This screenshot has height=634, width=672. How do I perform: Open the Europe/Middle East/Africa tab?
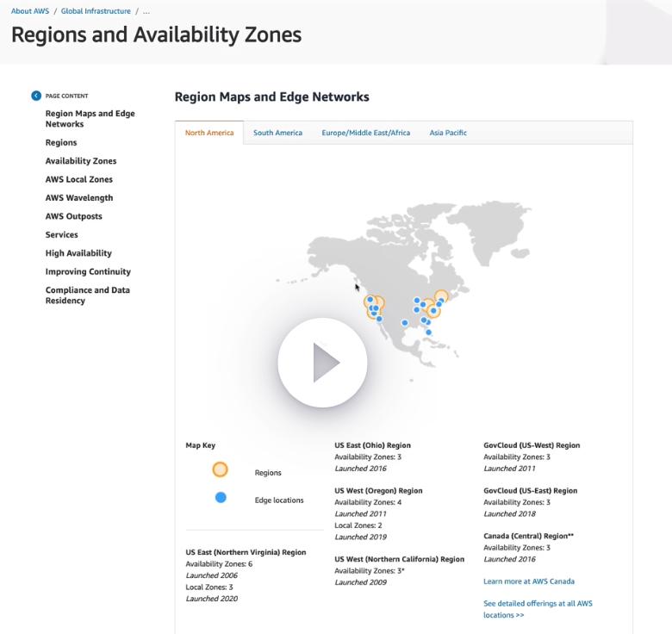pyautogui.click(x=365, y=133)
